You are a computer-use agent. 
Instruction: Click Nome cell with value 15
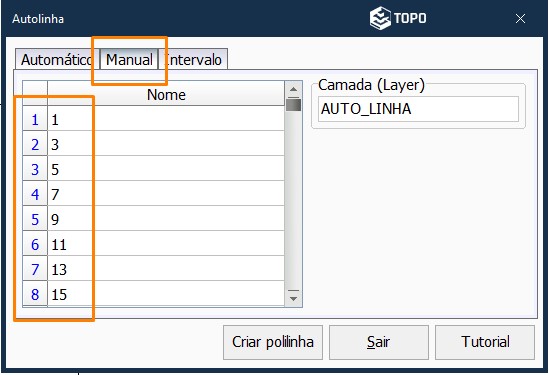(x=166, y=293)
